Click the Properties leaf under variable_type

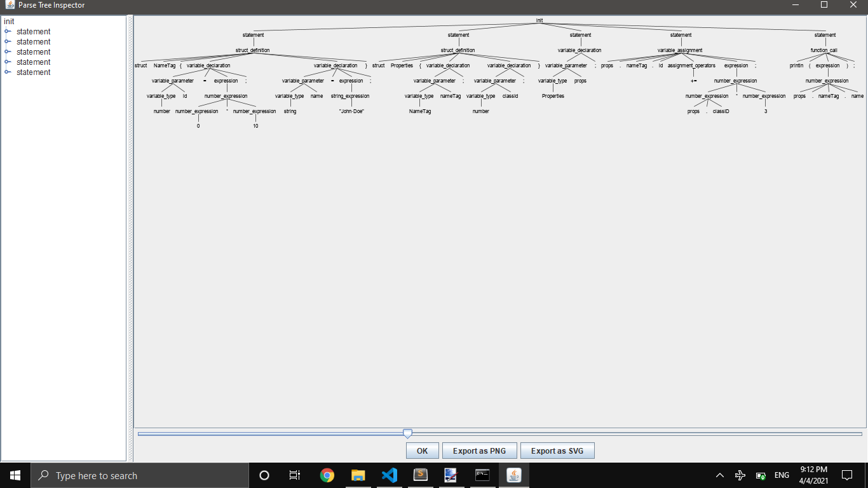pyautogui.click(x=553, y=96)
